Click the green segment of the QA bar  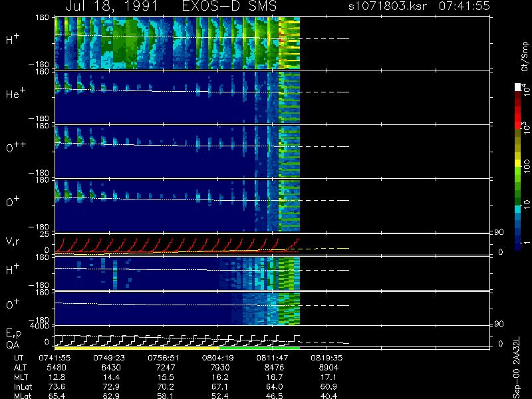(259, 348)
